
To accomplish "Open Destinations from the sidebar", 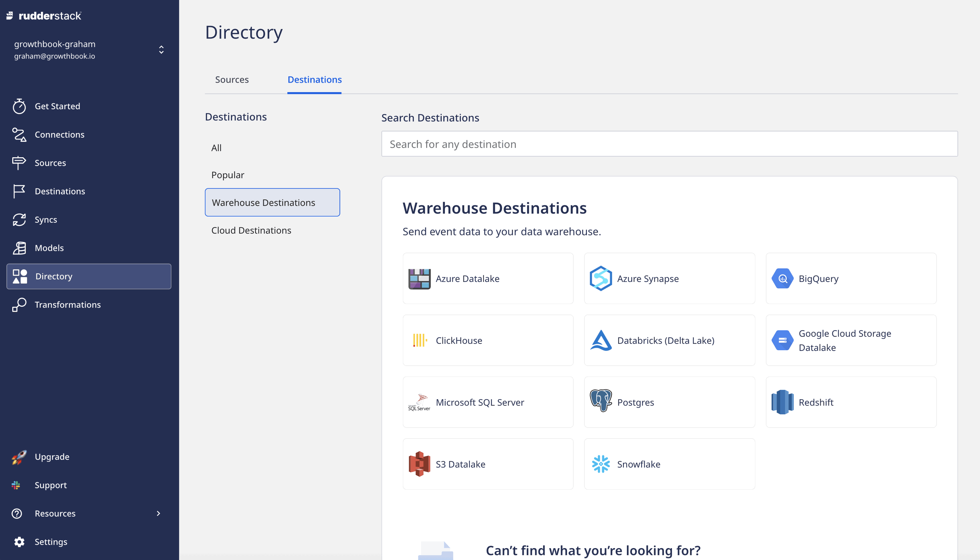I will [60, 191].
